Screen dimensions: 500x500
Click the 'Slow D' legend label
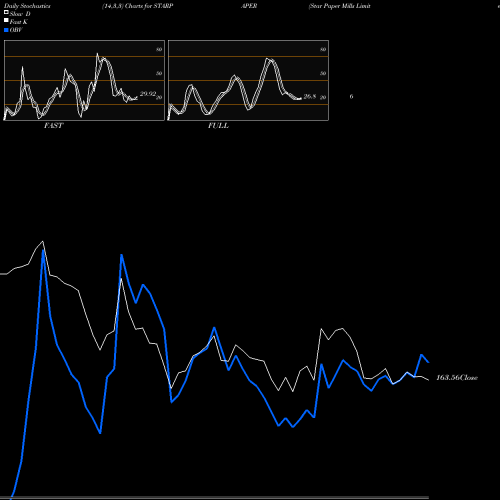20,14
